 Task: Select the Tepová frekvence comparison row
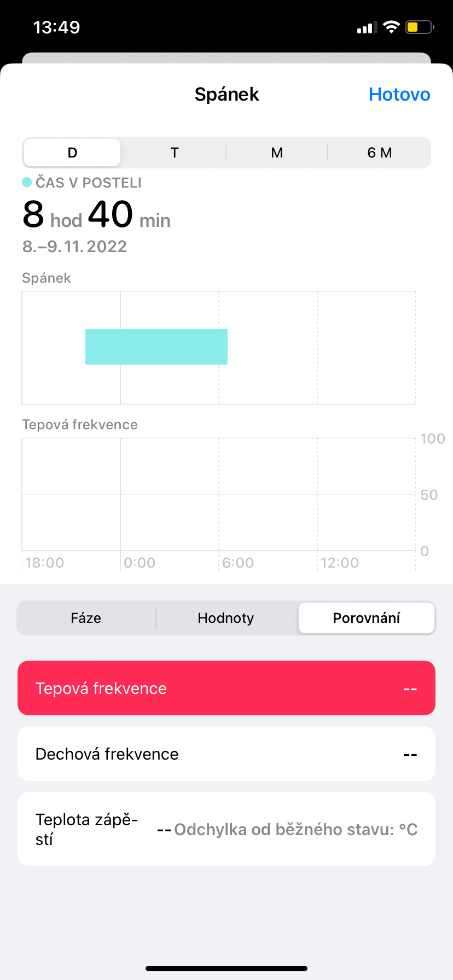pos(226,688)
